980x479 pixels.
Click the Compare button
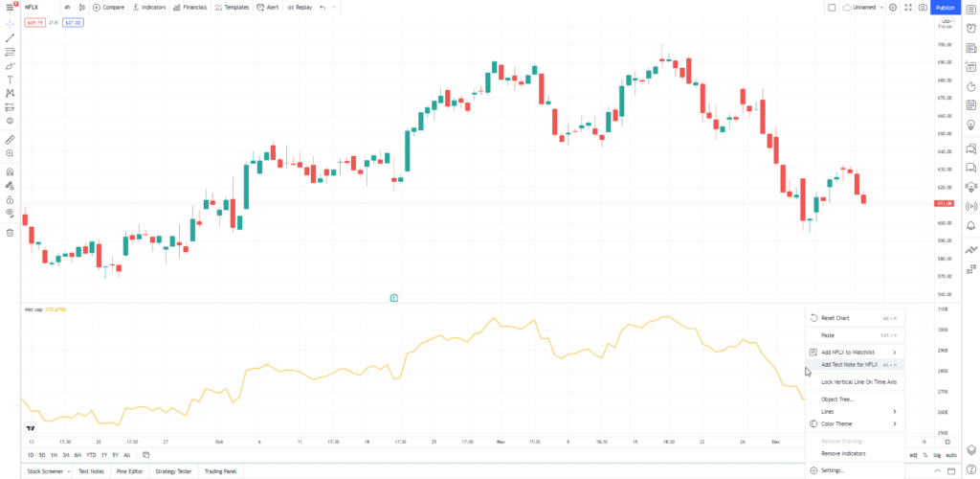tap(109, 8)
